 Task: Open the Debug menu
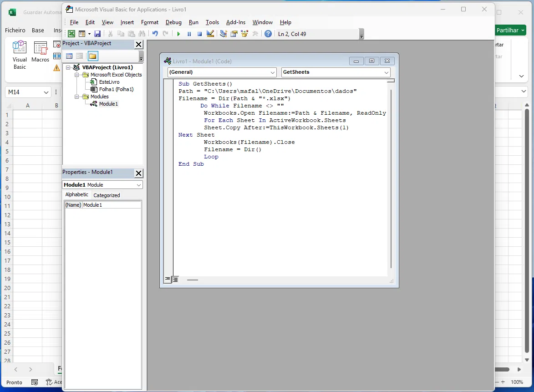click(x=173, y=22)
